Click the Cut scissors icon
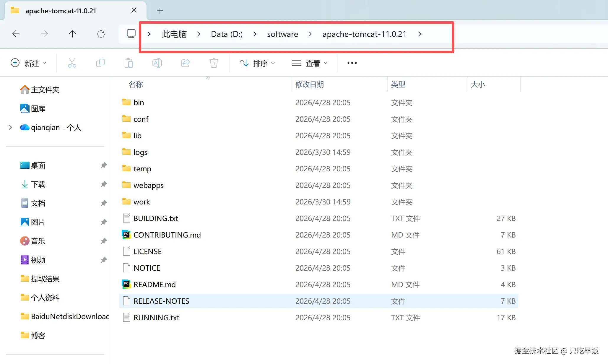608x364 pixels. click(x=72, y=63)
